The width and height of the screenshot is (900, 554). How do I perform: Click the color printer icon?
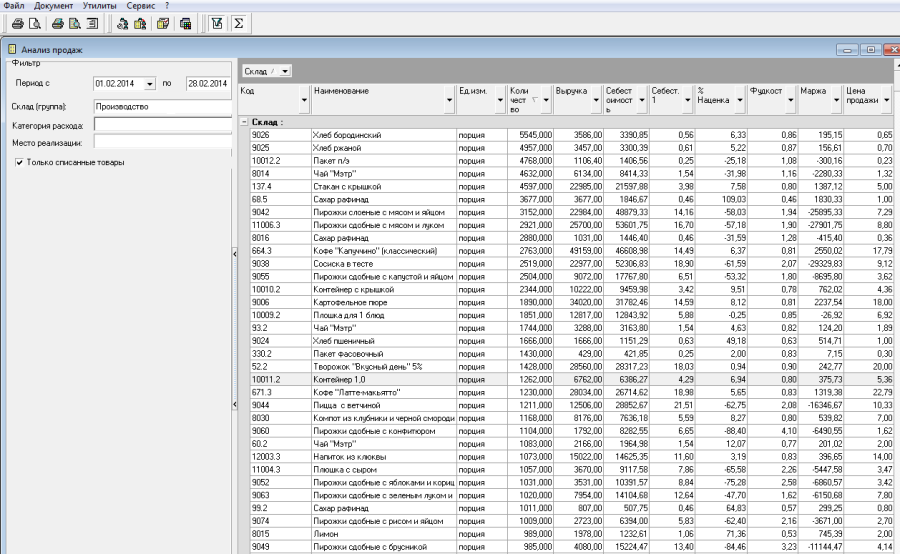tap(58, 23)
